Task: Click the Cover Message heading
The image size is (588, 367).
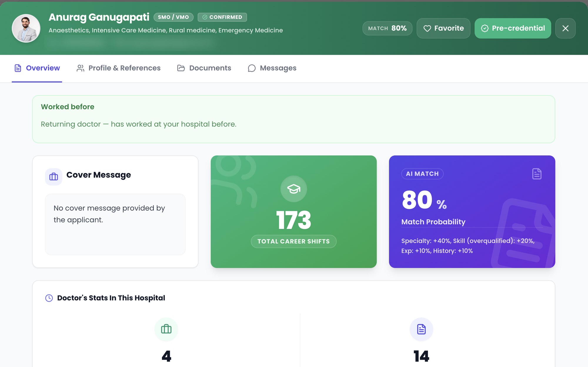Action: pyautogui.click(x=98, y=175)
